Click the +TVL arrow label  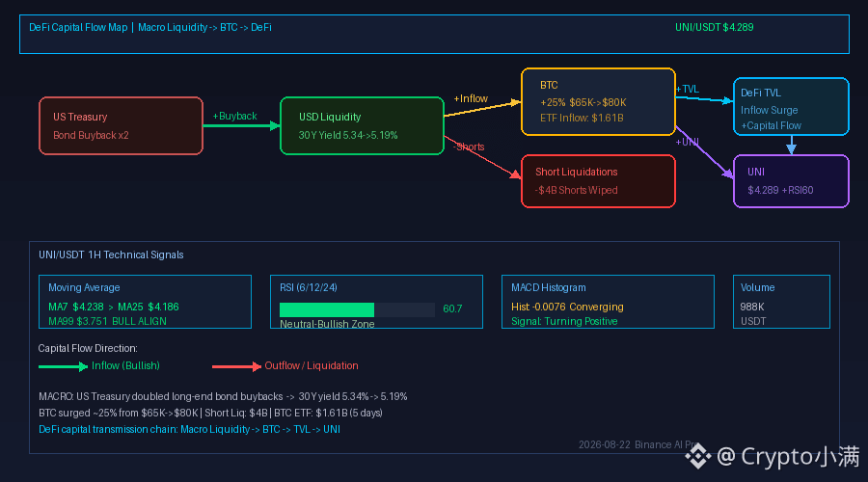pos(687,89)
